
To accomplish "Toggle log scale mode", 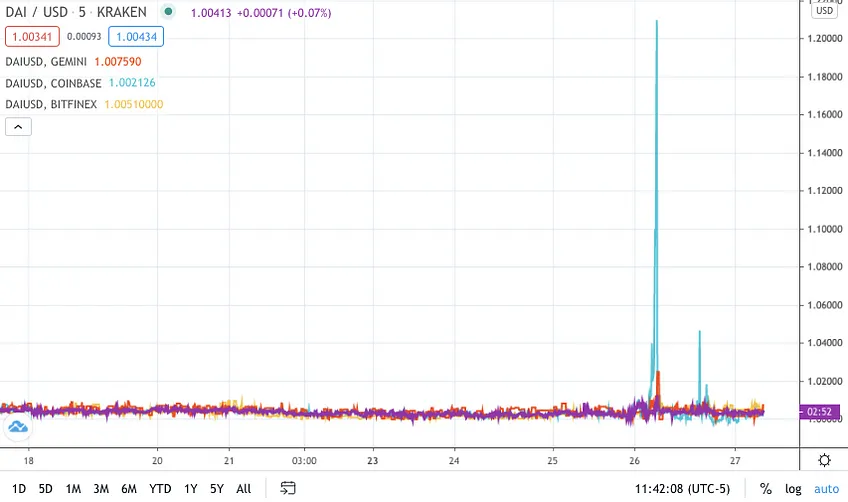I will point(793,489).
